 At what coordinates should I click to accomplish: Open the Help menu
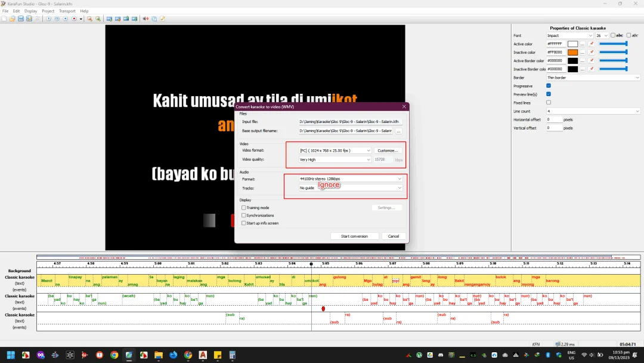(x=84, y=11)
